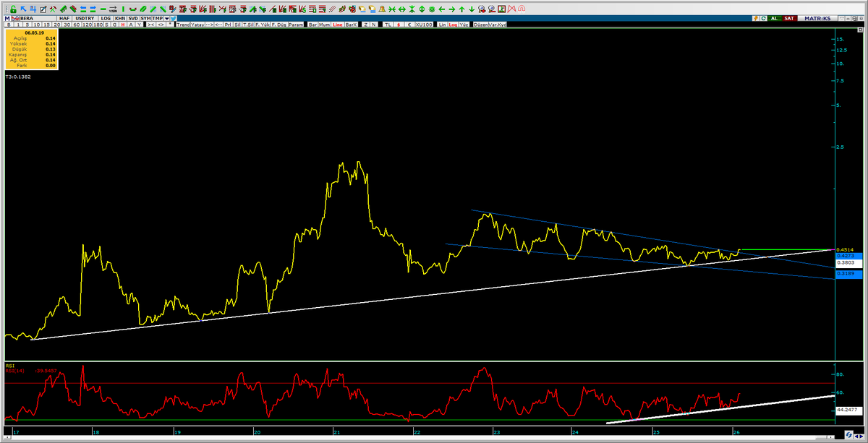Open the Param parameters menu
868x443 pixels.
pos(296,25)
